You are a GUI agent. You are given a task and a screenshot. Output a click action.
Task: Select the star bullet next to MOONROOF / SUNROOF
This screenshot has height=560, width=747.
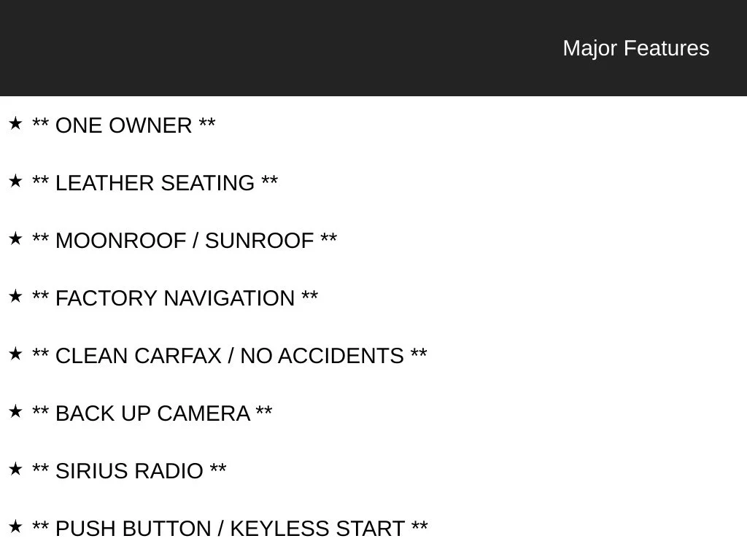click(x=15, y=238)
